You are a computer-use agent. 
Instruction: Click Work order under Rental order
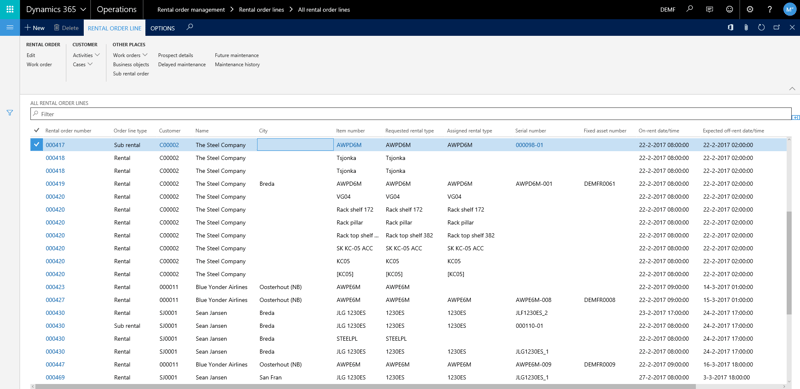coord(39,64)
